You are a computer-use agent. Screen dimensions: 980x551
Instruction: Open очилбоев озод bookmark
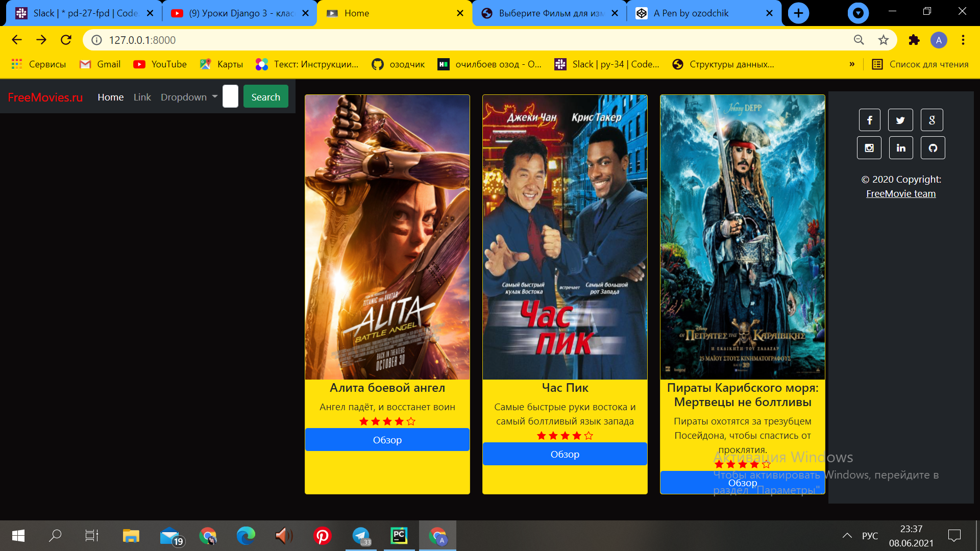tap(489, 64)
